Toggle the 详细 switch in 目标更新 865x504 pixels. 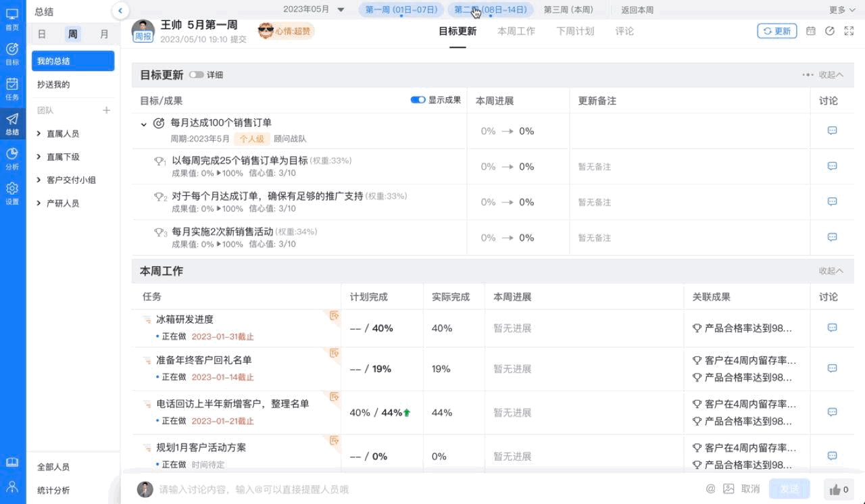[197, 75]
